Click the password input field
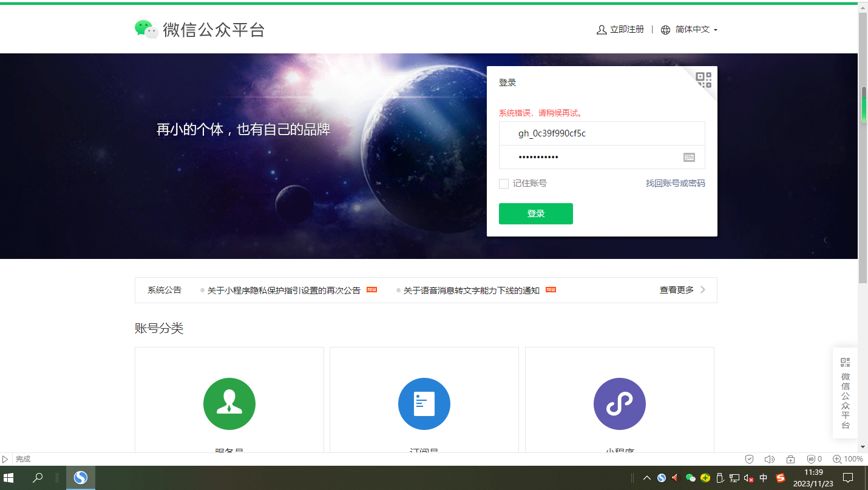The height and width of the screenshot is (490, 868). 602,157
